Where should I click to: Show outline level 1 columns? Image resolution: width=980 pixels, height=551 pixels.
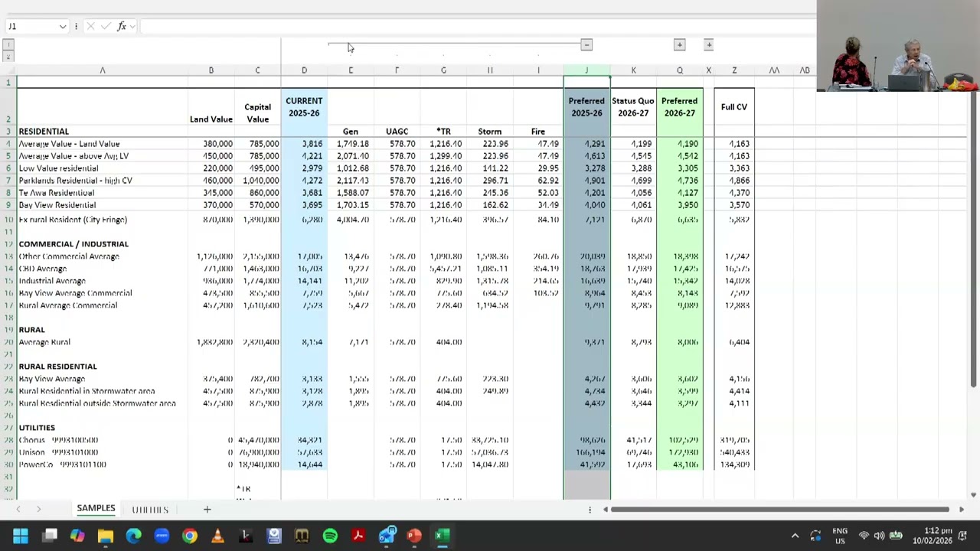(x=8, y=45)
